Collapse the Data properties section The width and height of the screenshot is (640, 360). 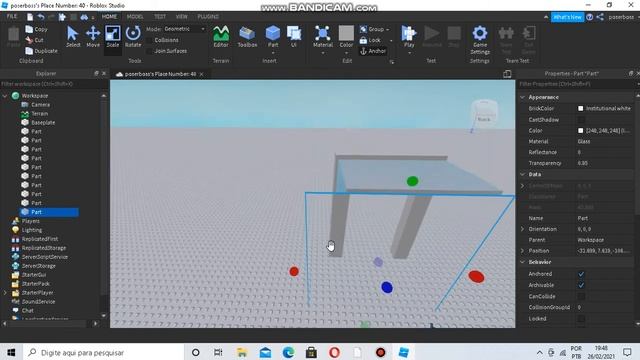pos(522,174)
